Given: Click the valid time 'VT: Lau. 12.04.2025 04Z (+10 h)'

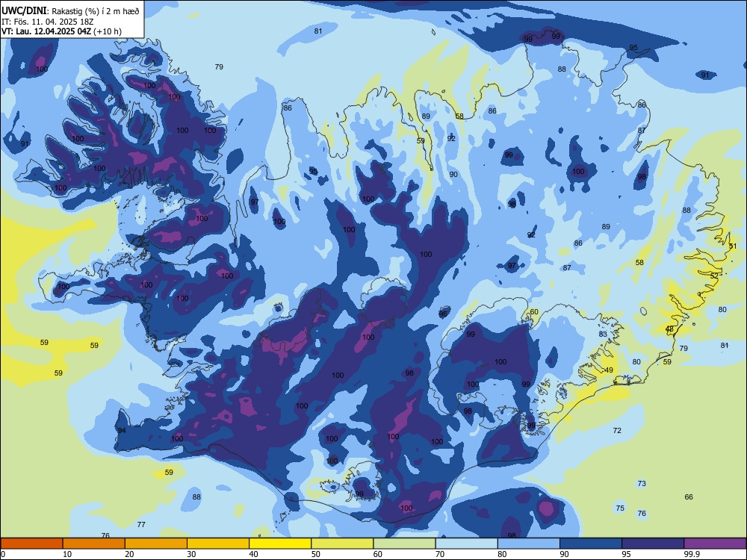Looking at the screenshot, I should click(61, 31).
